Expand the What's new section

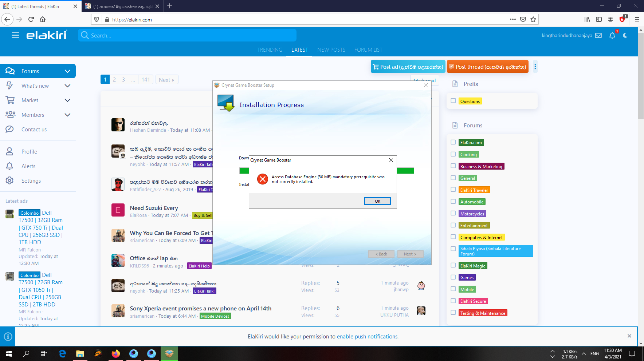click(x=67, y=86)
